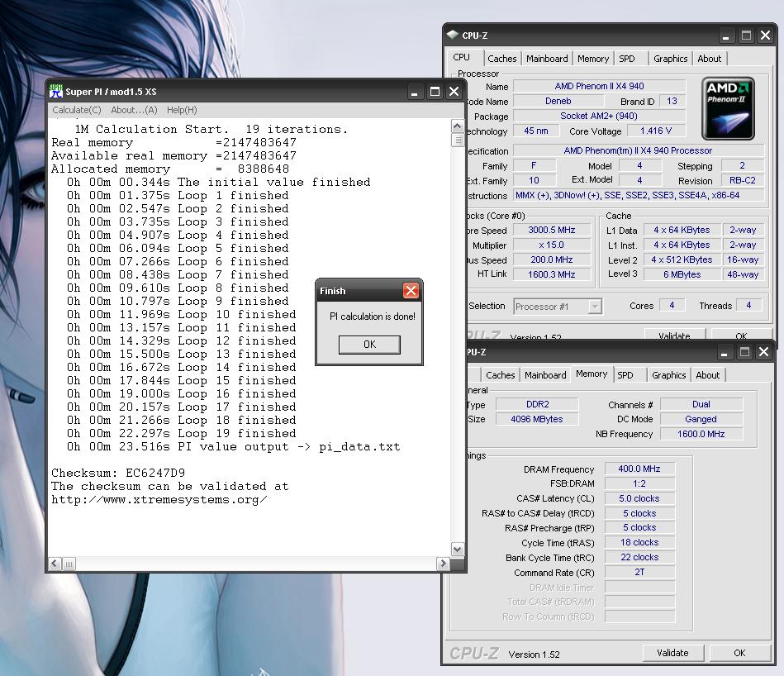784x676 pixels.
Task: Open the Processor #1 selection dropdown
Action: click(595, 307)
